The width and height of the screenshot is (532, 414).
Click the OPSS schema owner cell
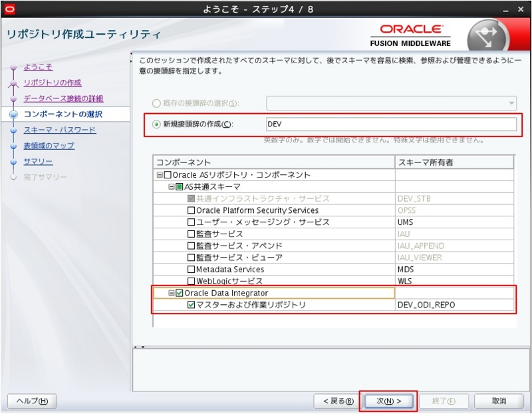point(455,210)
